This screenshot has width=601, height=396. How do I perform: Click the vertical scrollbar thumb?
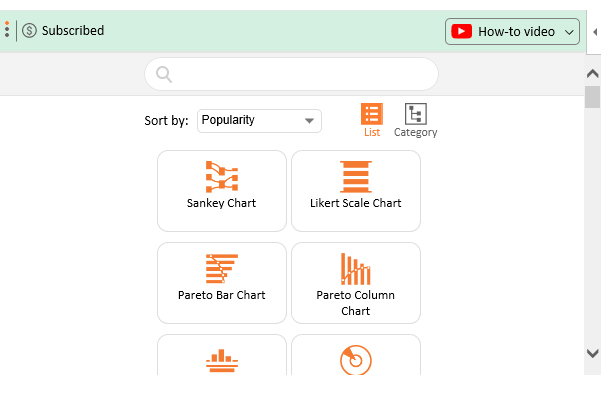pos(592,97)
